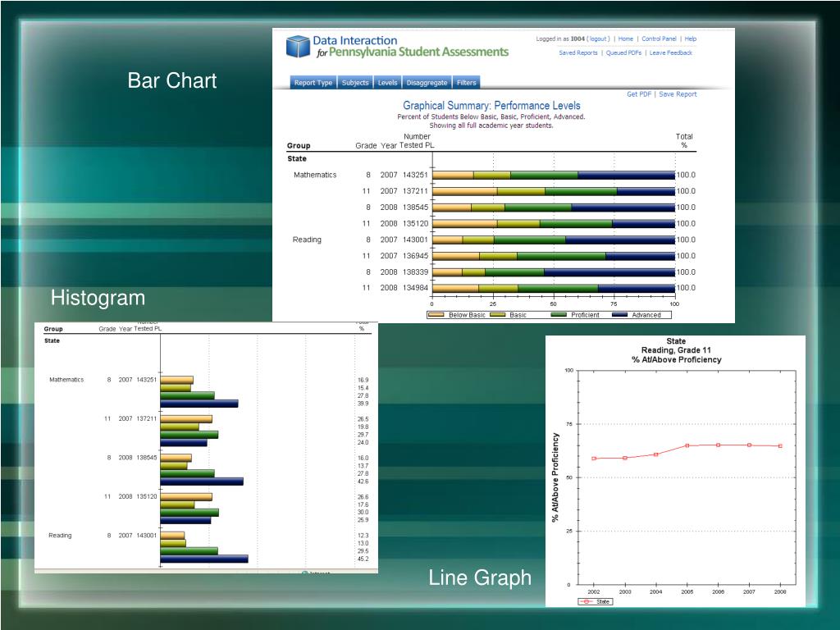Click the 16.9 value in histogram
Viewport: 840px width, 630px height.
[x=363, y=380]
